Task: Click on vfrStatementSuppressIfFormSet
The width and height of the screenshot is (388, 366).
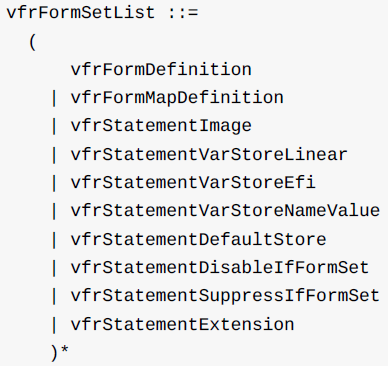Action: click(x=225, y=296)
